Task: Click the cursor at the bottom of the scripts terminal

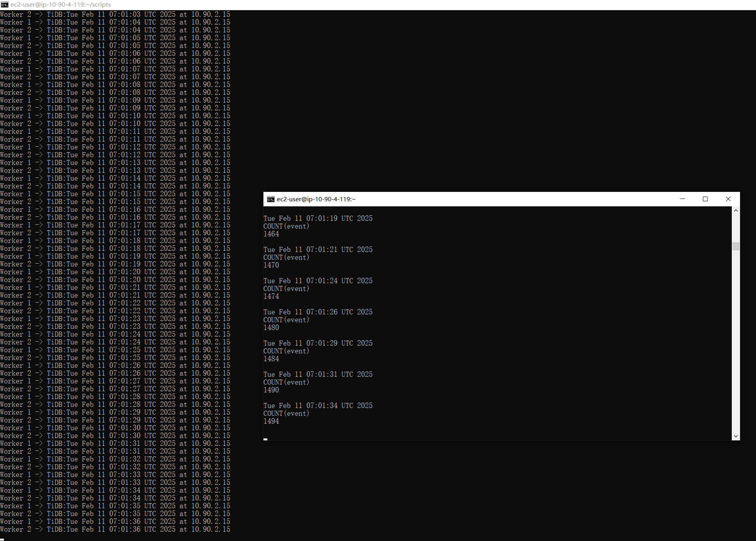Action: tap(2, 539)
